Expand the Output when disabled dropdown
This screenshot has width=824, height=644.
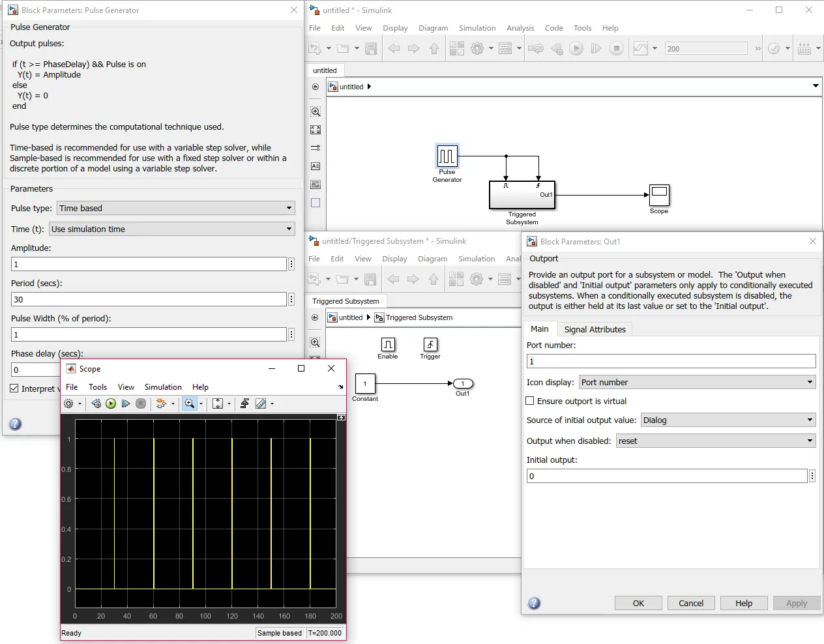pyautogui.click(x=715, y=441)
